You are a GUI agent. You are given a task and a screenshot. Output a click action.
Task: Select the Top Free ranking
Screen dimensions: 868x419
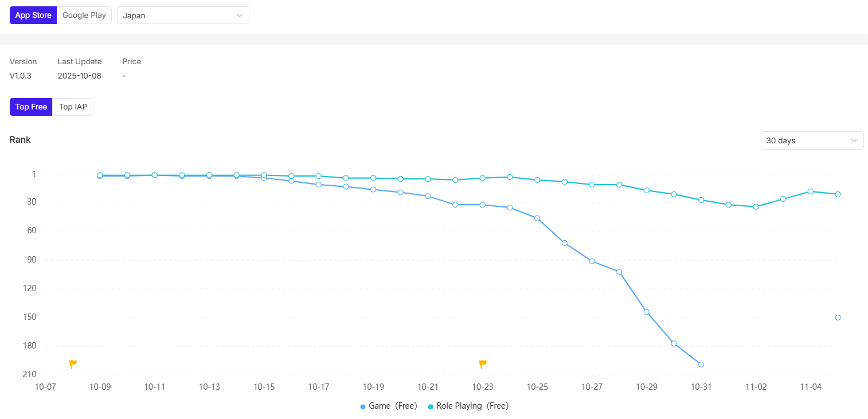click(31, 107)
